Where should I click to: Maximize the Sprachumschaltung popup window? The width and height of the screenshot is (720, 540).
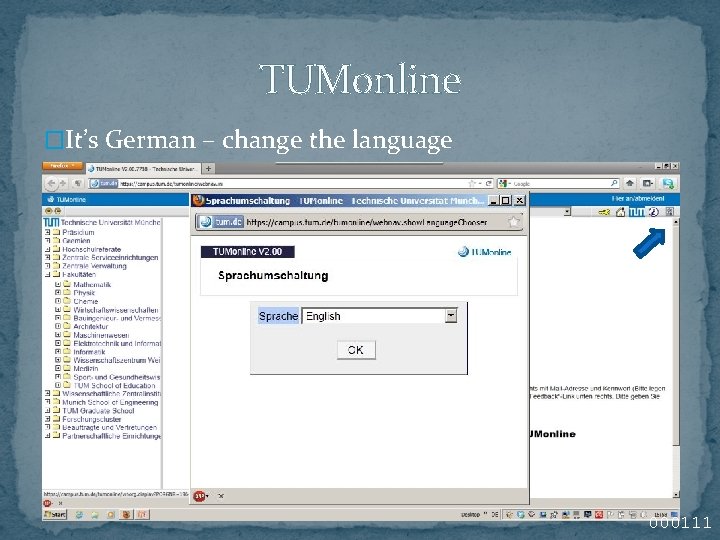[x=506, y=201]
